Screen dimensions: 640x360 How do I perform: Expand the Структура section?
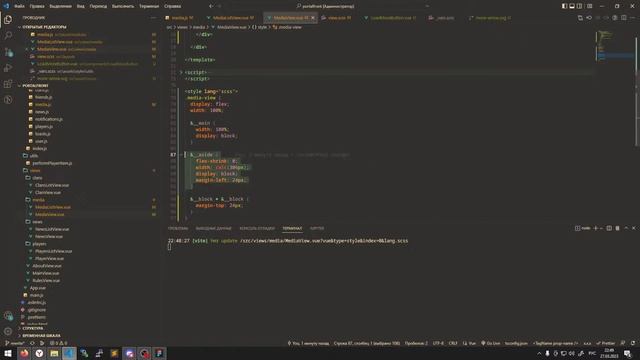pyautogui.click(x=33, y=328)
